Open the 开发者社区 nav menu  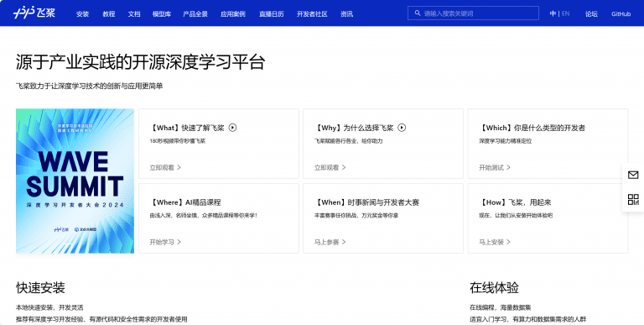tap(312, 14)
